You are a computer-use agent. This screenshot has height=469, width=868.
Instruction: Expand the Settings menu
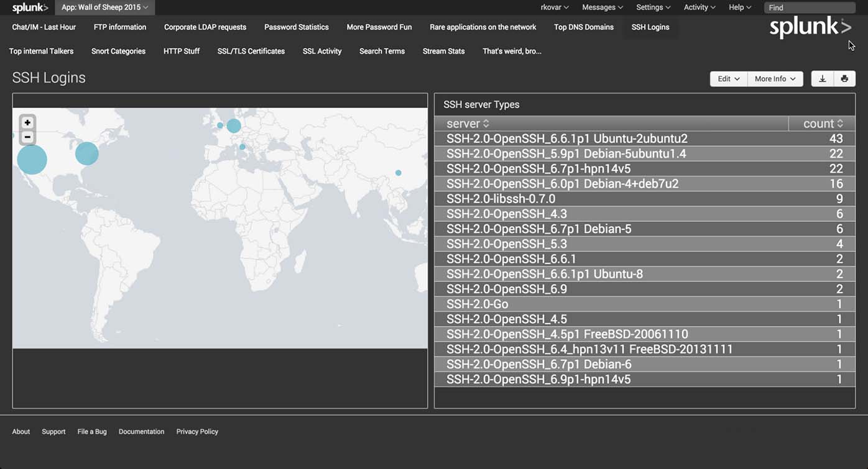pos(653,7)
